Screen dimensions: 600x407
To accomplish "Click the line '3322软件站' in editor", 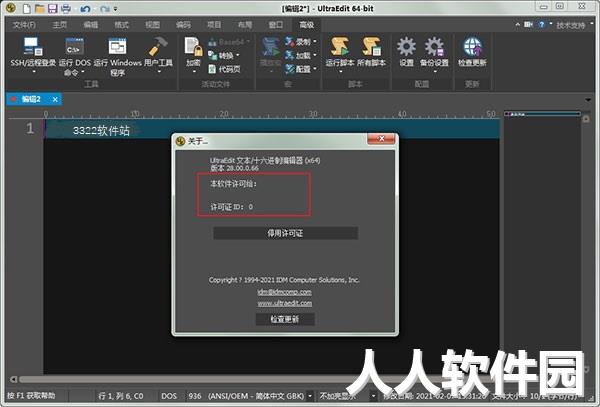I will (101, 130).
